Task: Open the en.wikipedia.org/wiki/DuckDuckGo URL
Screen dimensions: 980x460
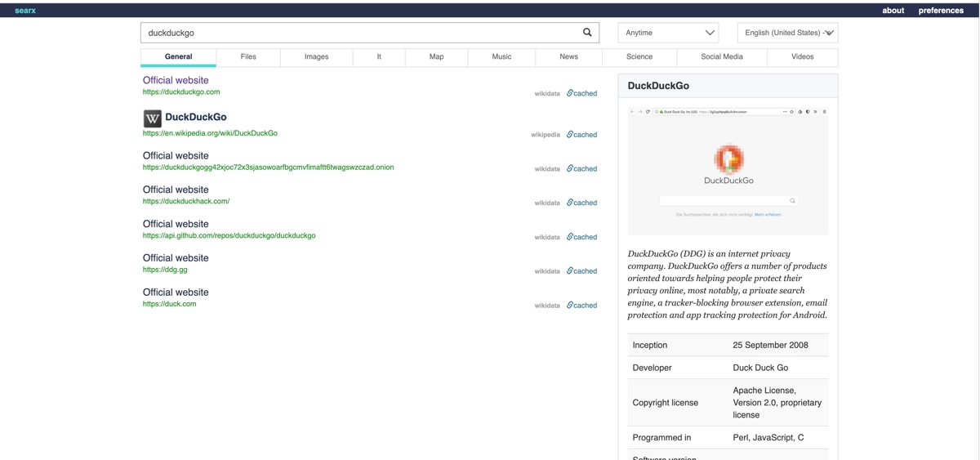Action: pos(210,133)
